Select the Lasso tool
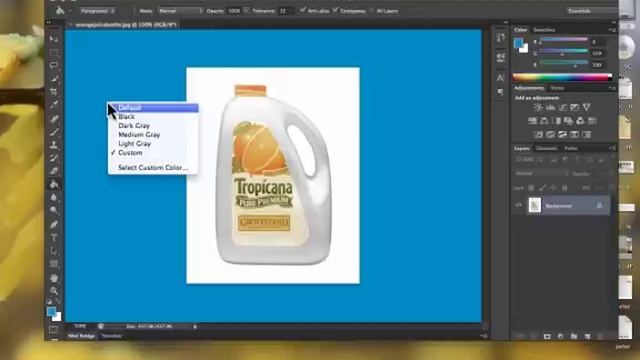Viewport: 640px width, 360px height. tap(53, 65)
